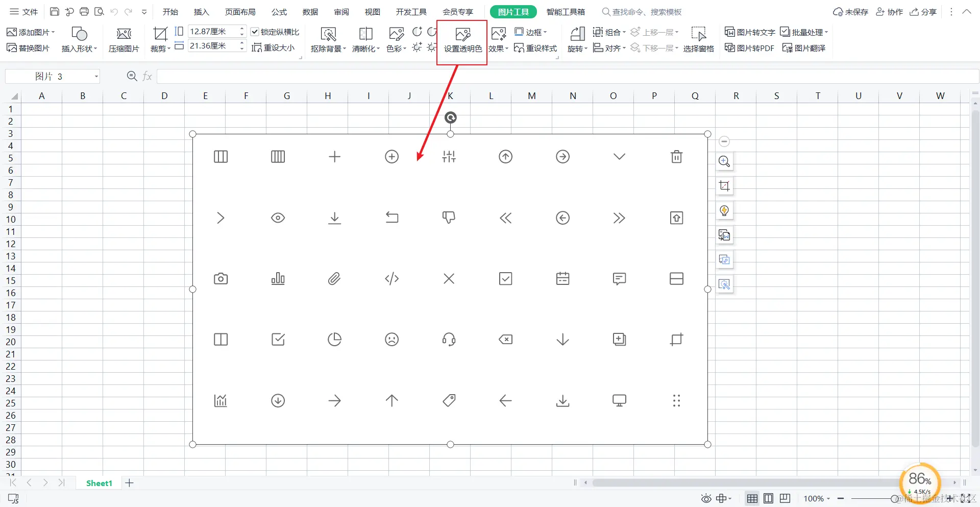Click the Sharpen (清晰化) tool
The width and height of the screenshot is (980, 507).
[x=366, y=40]
